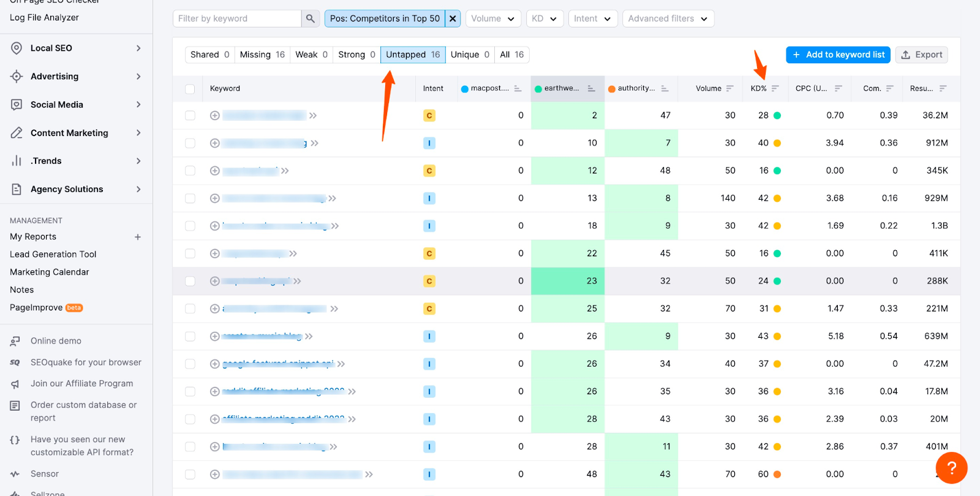Viewport: 980px width, 496px height.
Task: Sort by the earthwe competitor column icon
Action: tap(591, 88)
